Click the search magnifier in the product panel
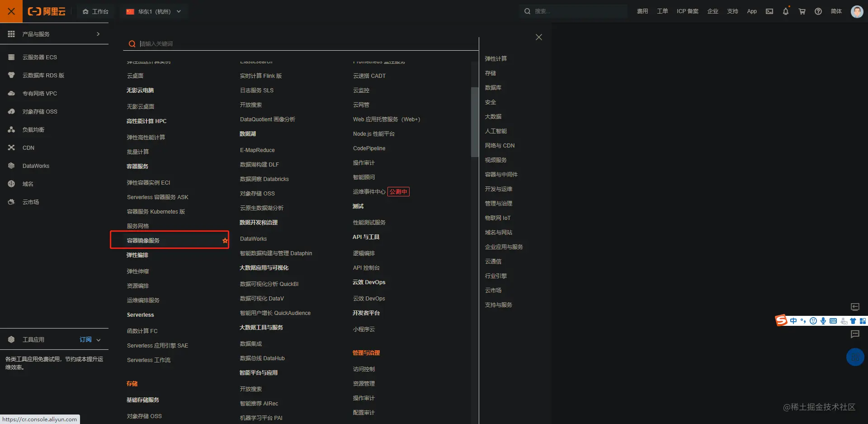868x424 pixels. tap(132, 44)
